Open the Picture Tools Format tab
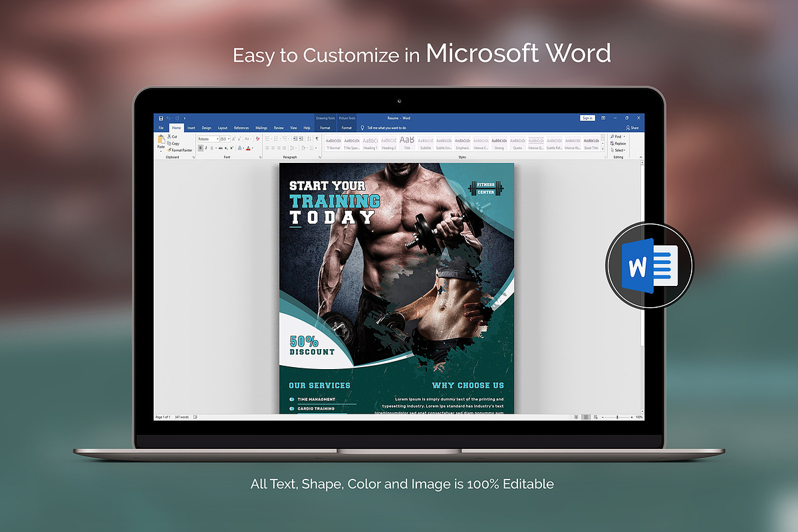The height and width of the screenshot is (532, 798). coord(346,128)
